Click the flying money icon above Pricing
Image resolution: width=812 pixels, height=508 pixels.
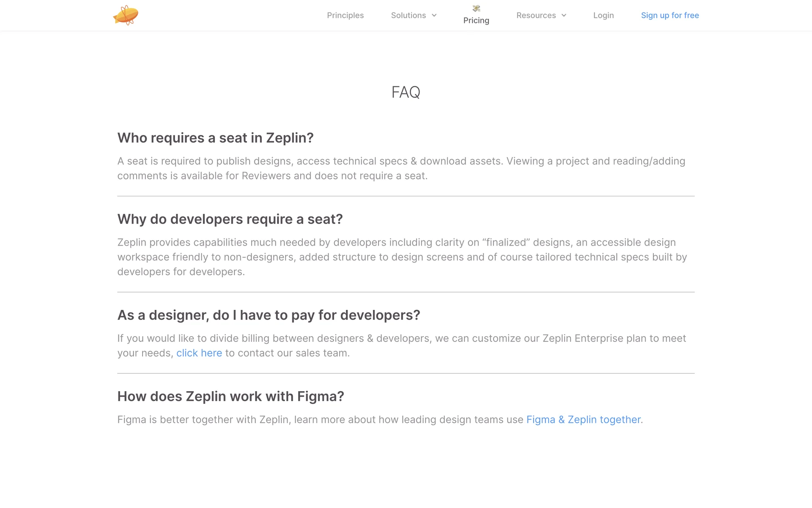click(476, 8)
